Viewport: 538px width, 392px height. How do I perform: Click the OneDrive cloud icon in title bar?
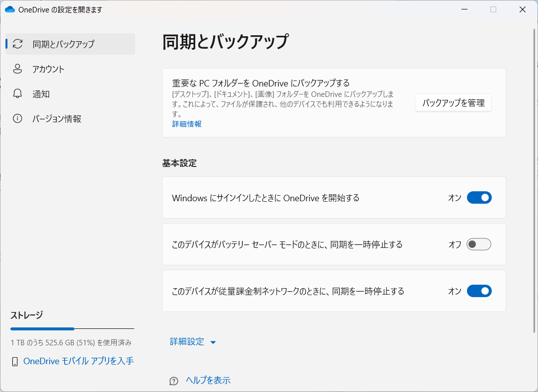point(10,9)
